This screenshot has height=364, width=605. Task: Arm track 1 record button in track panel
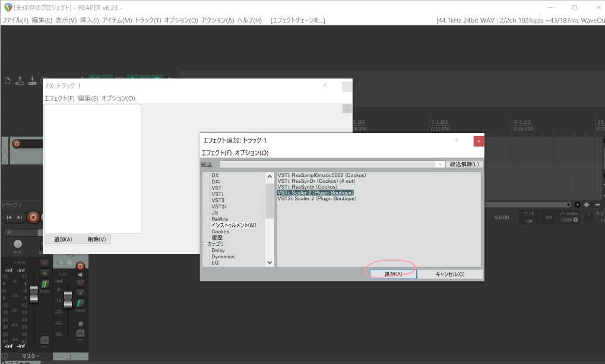(x=16, y=144)
